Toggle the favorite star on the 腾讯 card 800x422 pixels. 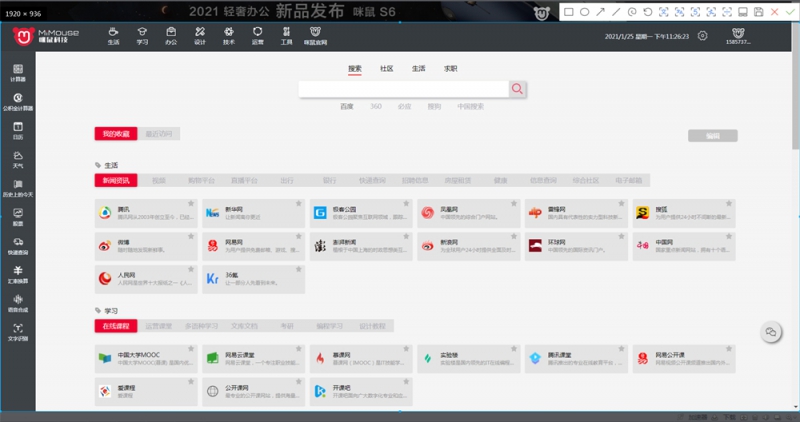pos(191,204)
